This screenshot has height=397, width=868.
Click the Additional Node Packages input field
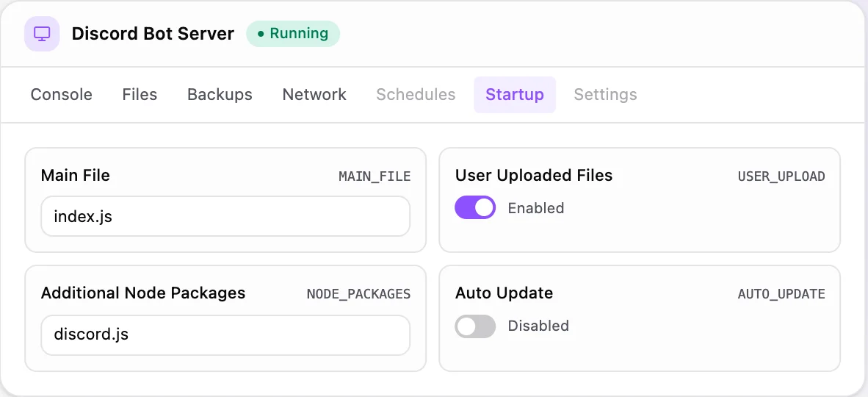[225, 335]
